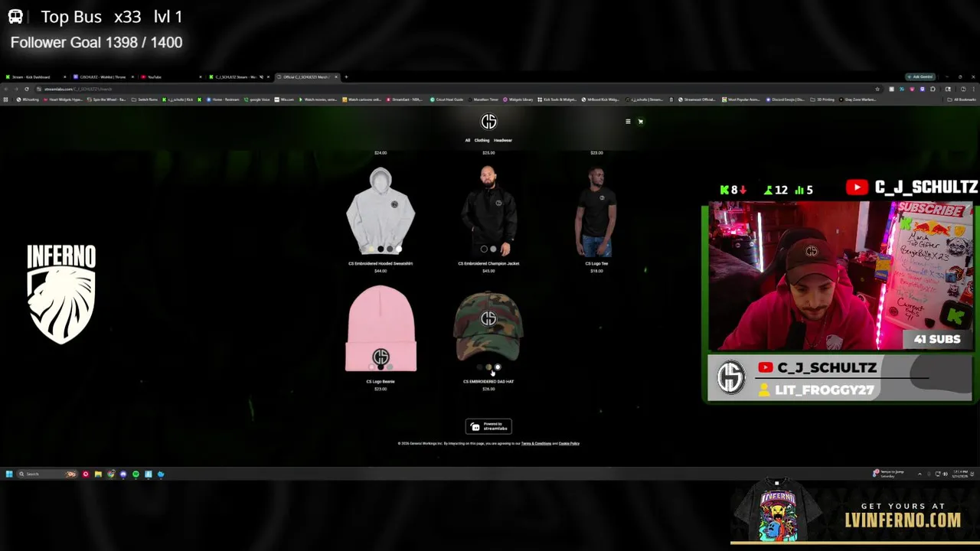This screenshot has width=980, height=551.
Task: Reload the page with the browser refresh icon
Action: (x=27, y=89)
